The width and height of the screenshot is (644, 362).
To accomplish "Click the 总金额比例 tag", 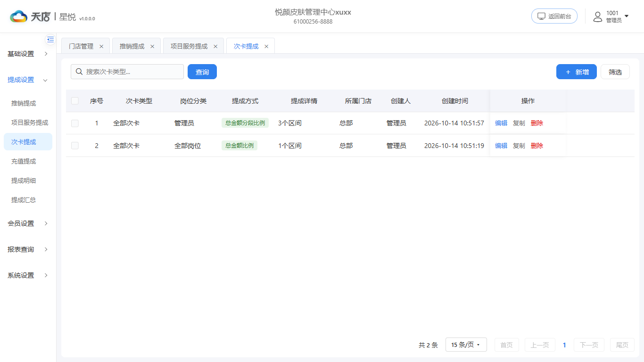I will click(x=239, y=146).
